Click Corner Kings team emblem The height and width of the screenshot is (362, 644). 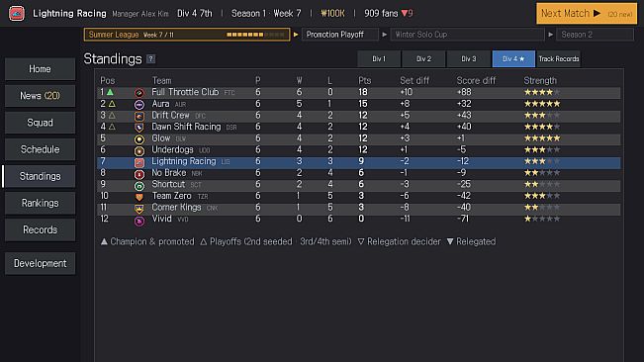(x=139, y=209)
